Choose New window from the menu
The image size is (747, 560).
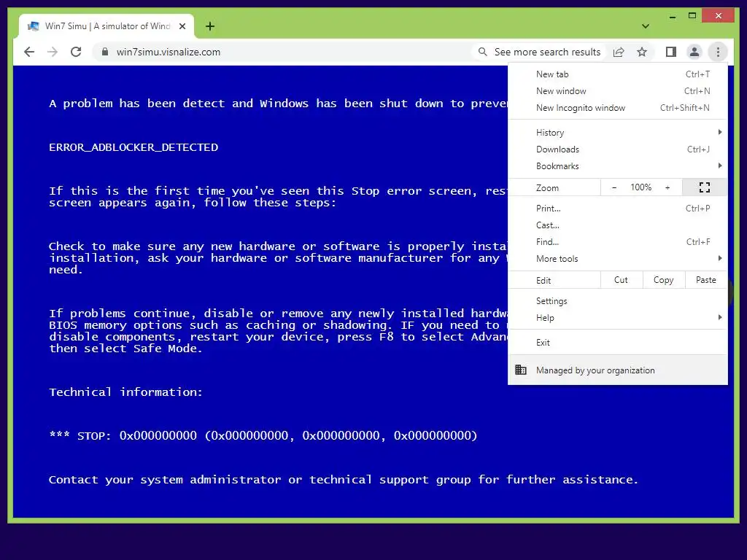tap(618, 91)
